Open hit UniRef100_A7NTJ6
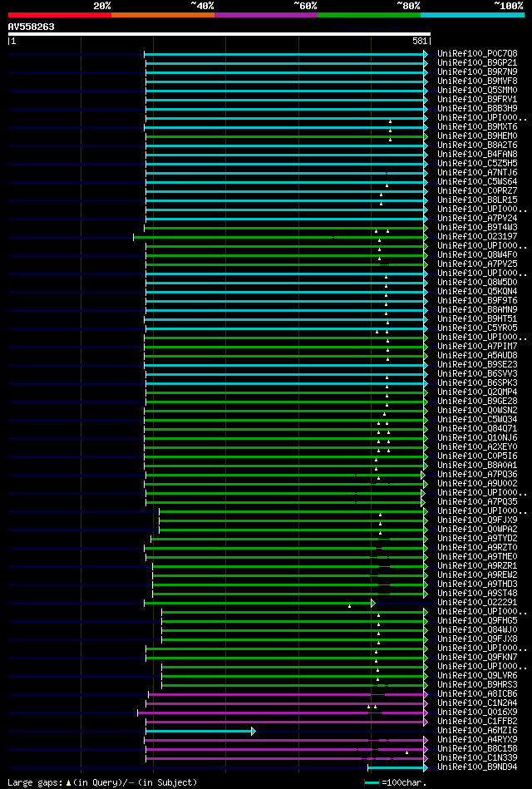 pos(477,173)
